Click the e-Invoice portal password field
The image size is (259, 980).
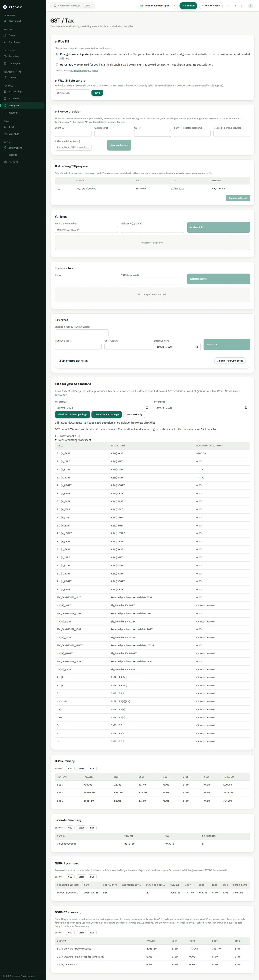[231, 133]
